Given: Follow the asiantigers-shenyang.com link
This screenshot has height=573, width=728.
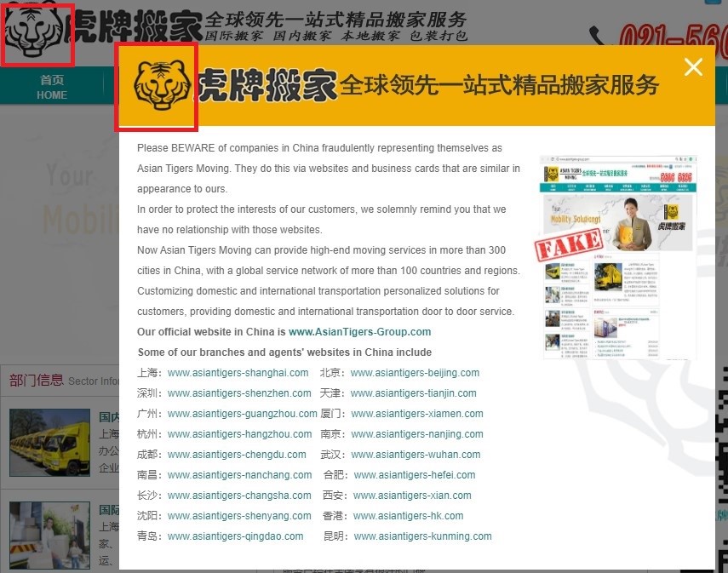Looking at the screenshot, I should point(239,516).
